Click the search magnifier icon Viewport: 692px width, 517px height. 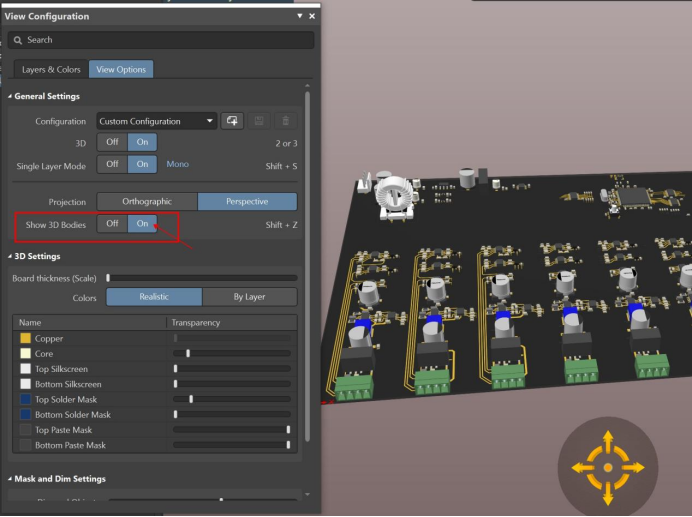17,40
